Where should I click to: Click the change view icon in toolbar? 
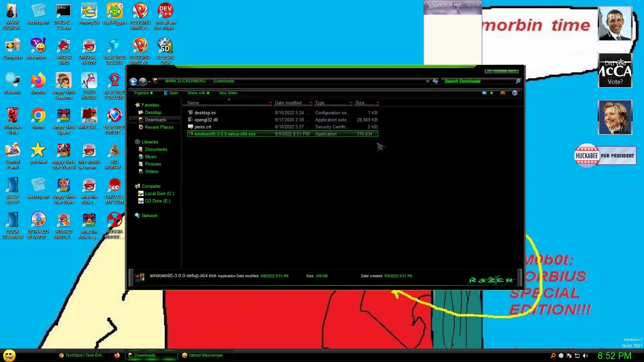tap(484, 93)
